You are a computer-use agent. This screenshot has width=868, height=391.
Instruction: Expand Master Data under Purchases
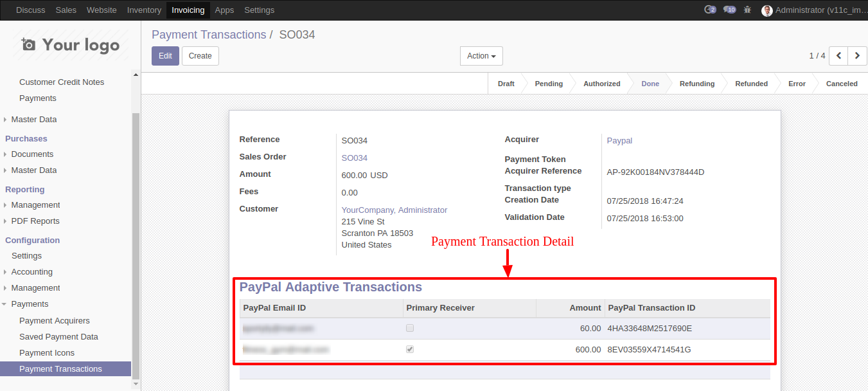point(34,170)
